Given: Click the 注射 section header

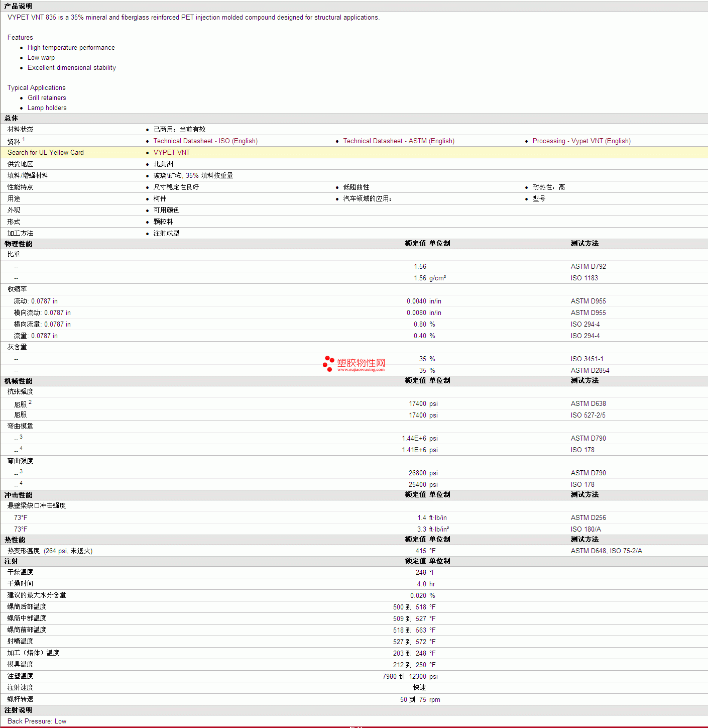Looking at the screenshot, I should [x=11, y=561].
